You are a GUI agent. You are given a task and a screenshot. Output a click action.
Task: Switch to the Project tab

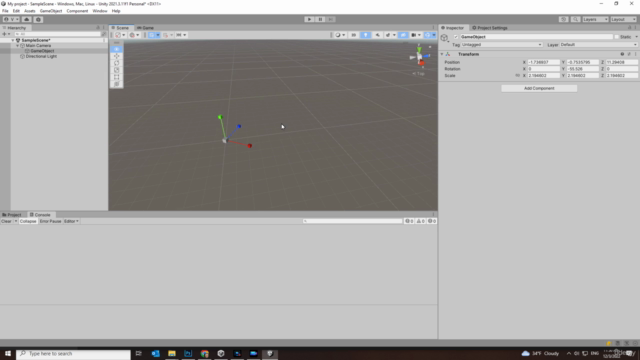point(12,215)
